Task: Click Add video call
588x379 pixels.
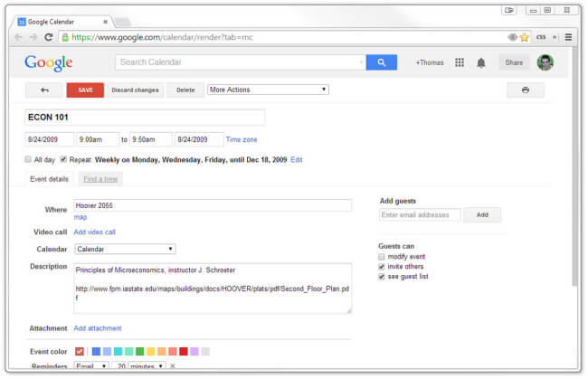Action: click(x=94, y=232)
